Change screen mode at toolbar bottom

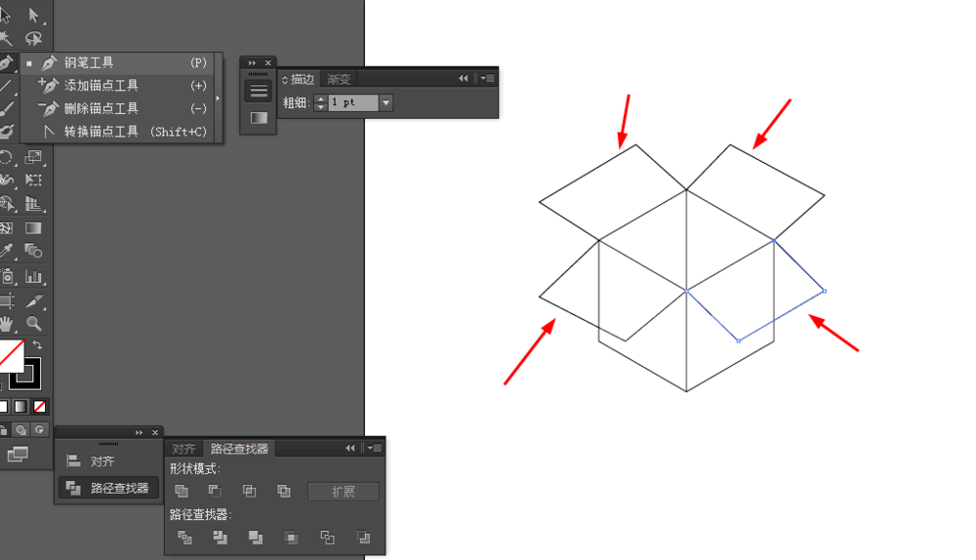click(x=18, y=455)
